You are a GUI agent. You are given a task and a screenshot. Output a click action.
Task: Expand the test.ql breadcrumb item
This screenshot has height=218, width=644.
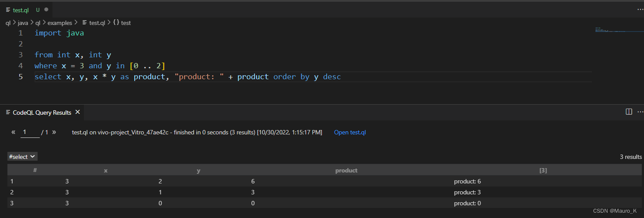[x=94, y=23]
